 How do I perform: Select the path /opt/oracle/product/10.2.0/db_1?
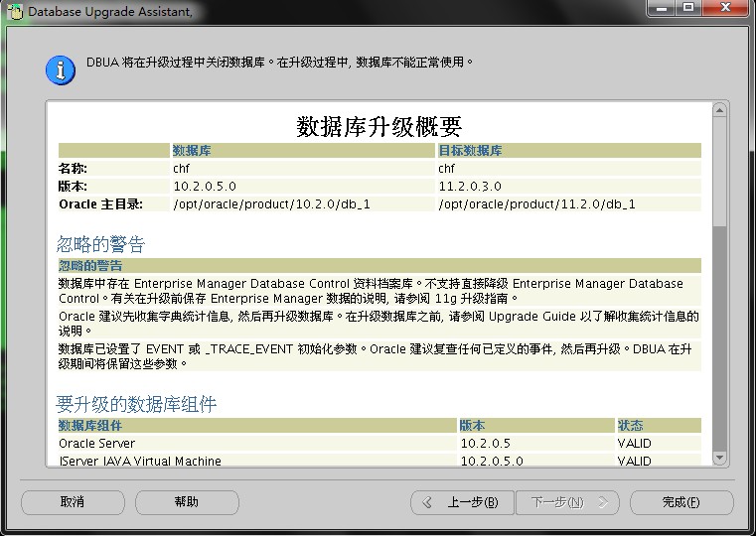(272, 204)
